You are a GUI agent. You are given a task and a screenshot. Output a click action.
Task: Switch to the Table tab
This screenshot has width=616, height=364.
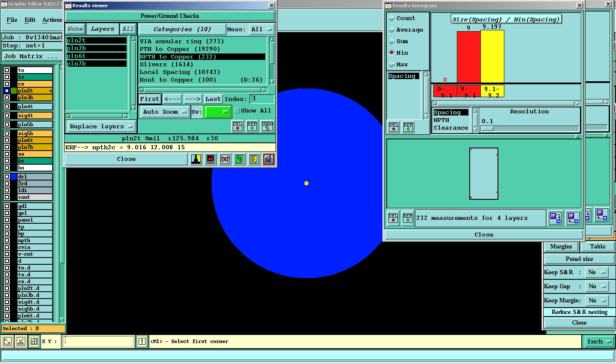click(598, 247)
